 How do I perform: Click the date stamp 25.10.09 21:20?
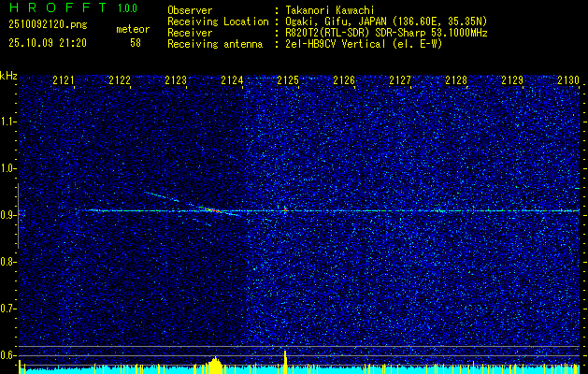[48, 43]
